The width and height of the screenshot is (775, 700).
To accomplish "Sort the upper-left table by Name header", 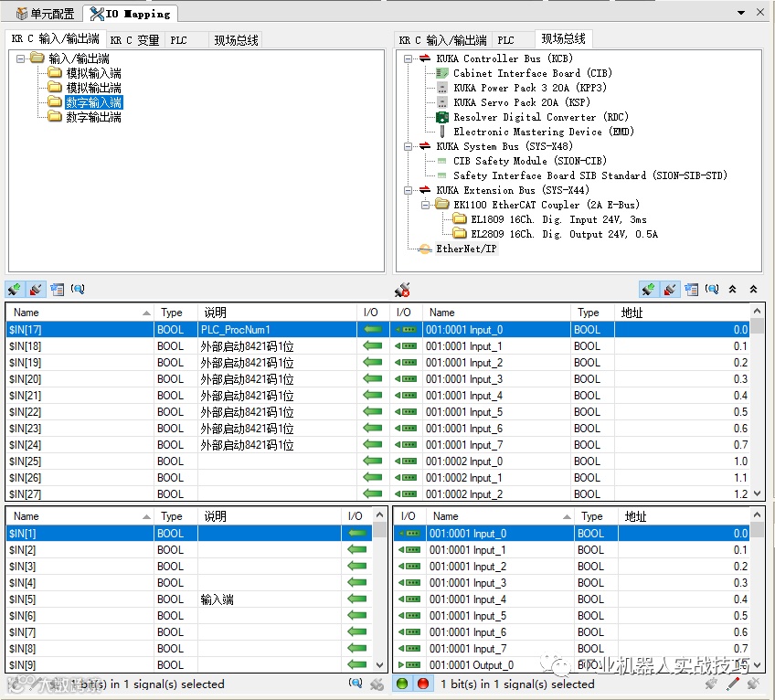I will pyautogui.click(x=80, y=313).
